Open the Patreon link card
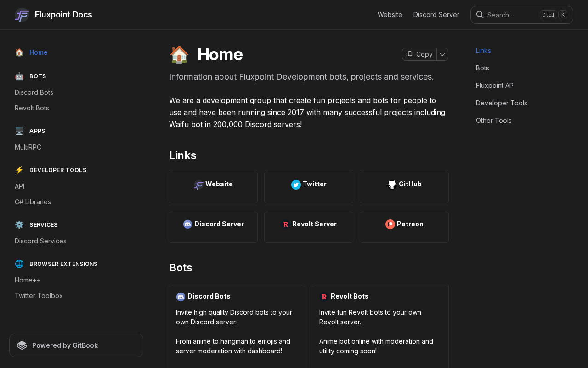The width and height of the screenshot is (588, 368). (404, 227)
